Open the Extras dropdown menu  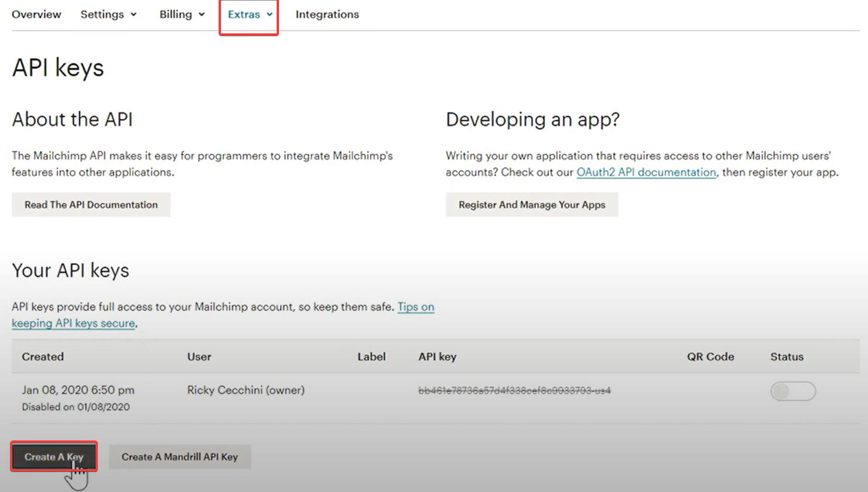click(x=250, y=15)
